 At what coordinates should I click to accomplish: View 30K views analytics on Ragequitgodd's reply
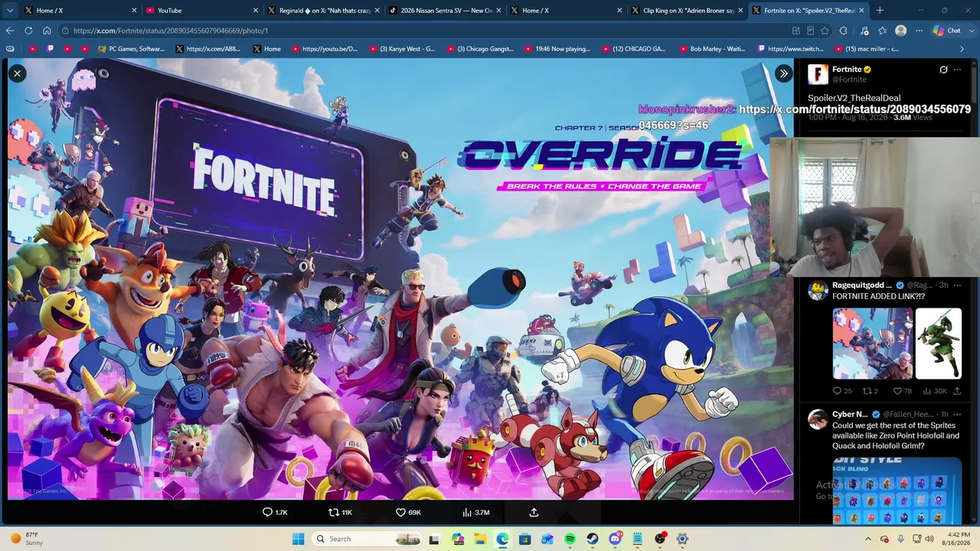coord(935,391)
